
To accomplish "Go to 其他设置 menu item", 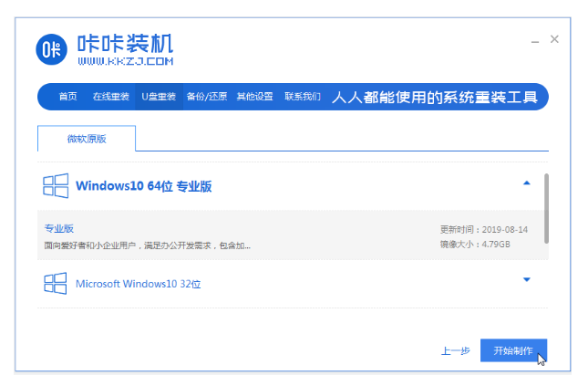I will tap(254, 97).
